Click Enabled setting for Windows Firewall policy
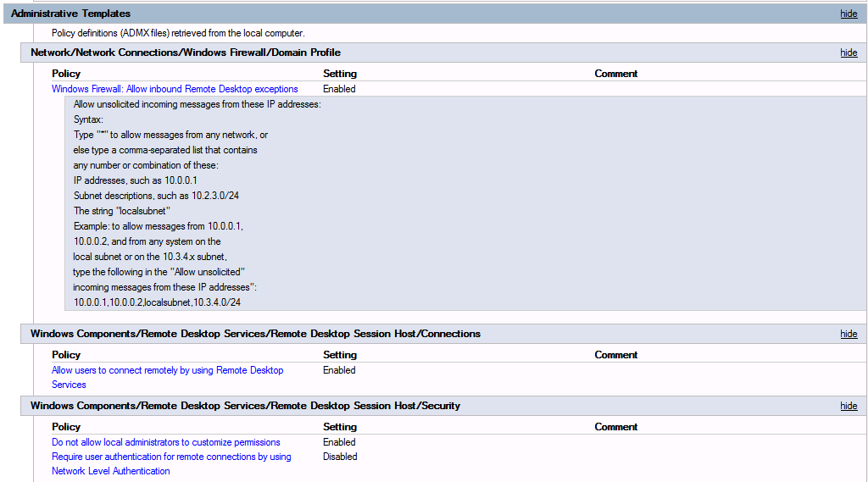 coord(339,89)
